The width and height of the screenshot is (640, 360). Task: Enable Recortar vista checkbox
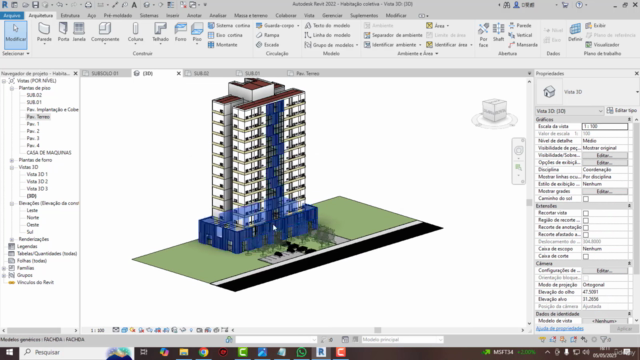click(x=586, y=213)
